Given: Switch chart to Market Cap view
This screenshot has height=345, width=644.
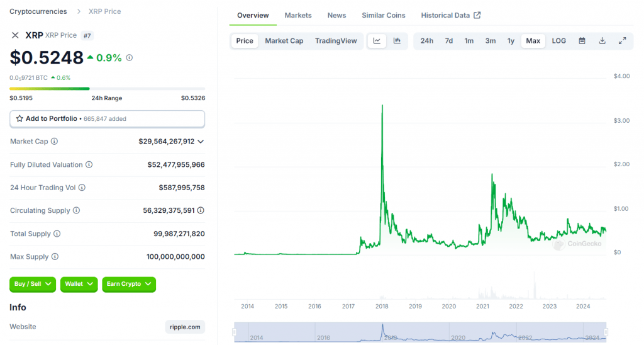Looking at the screenshot, I should pyautogui.click(x=284, y=41).
